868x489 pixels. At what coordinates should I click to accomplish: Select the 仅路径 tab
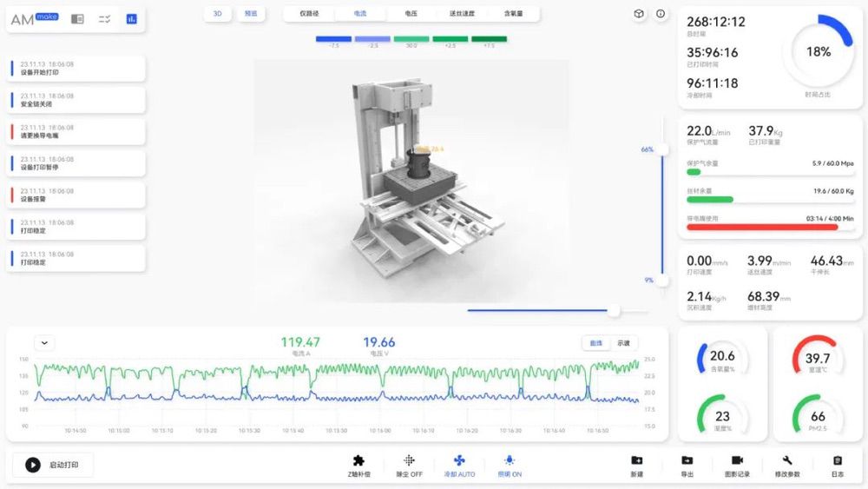310,14
